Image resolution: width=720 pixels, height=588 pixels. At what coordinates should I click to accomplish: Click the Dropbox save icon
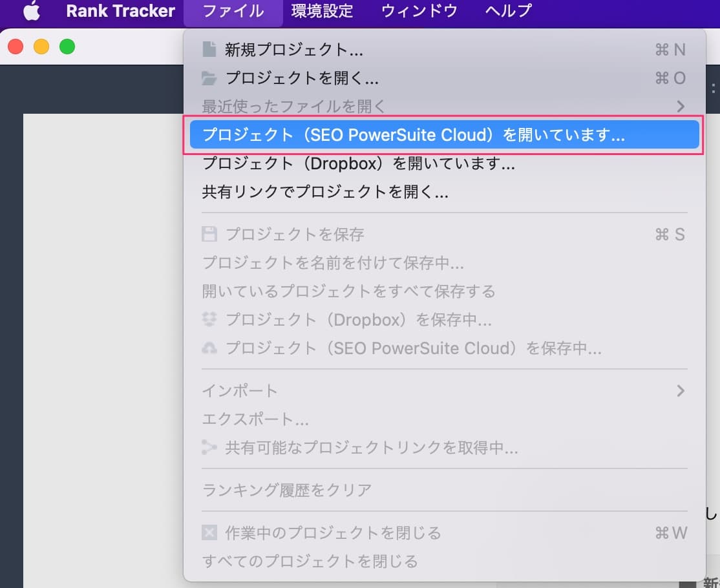point(209,319)
